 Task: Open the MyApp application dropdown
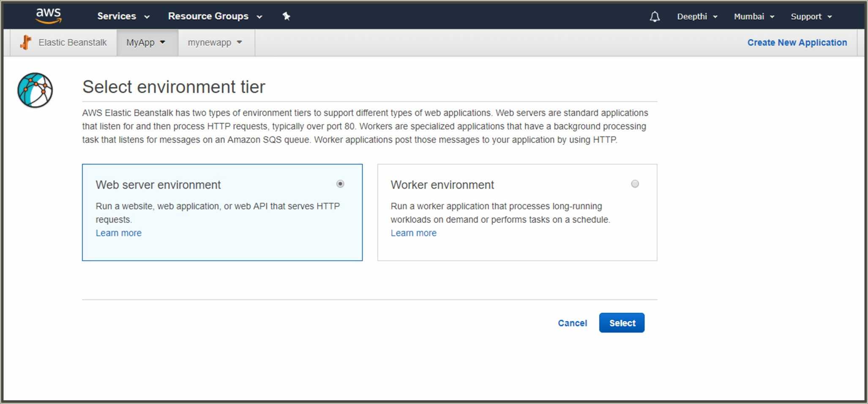147,42
